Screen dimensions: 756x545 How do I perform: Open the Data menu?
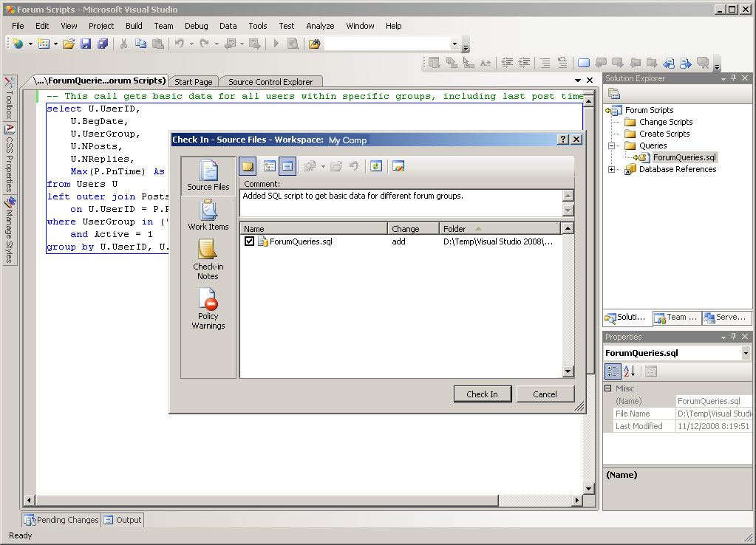[x=228, y=26]
